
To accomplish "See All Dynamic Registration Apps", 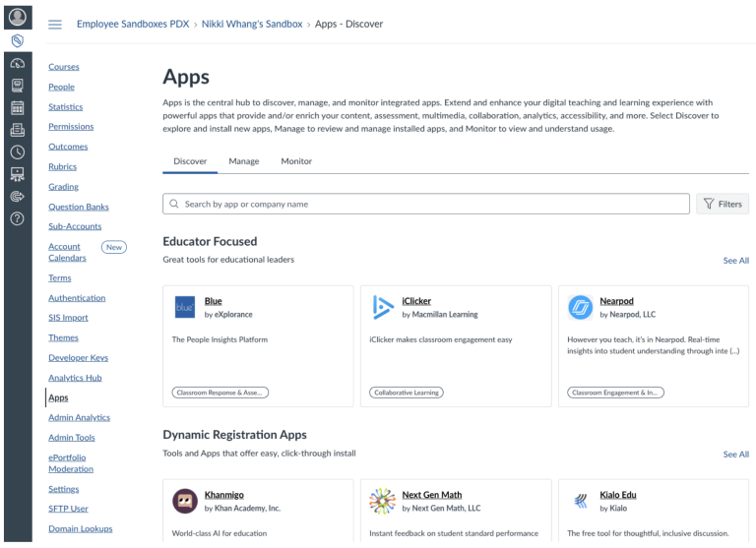I will (x=735, y=455).
